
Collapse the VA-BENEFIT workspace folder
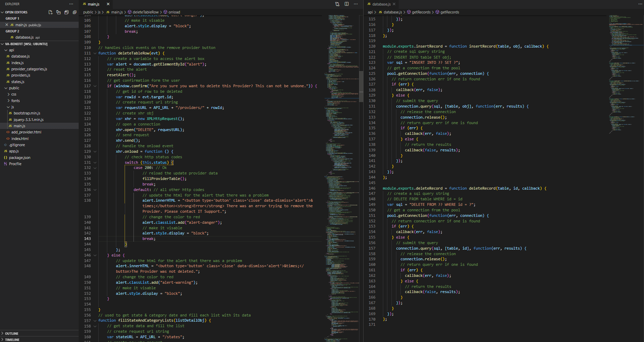coord(2,44)
